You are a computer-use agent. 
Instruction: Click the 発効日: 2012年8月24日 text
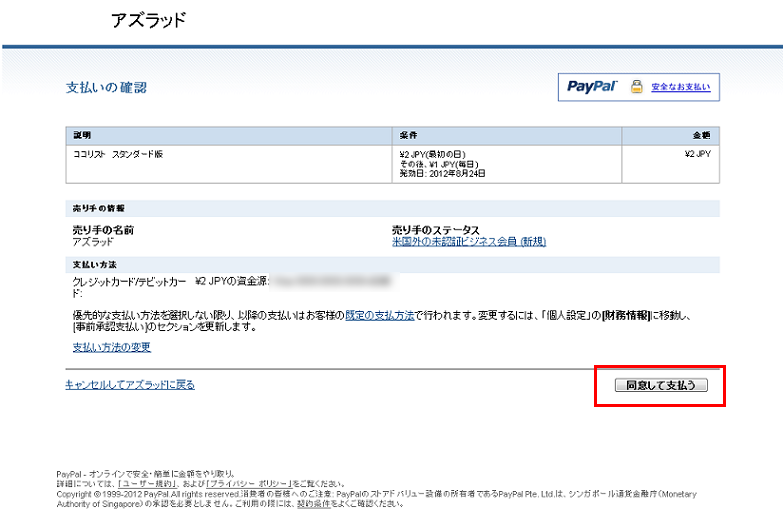[442, 173]
